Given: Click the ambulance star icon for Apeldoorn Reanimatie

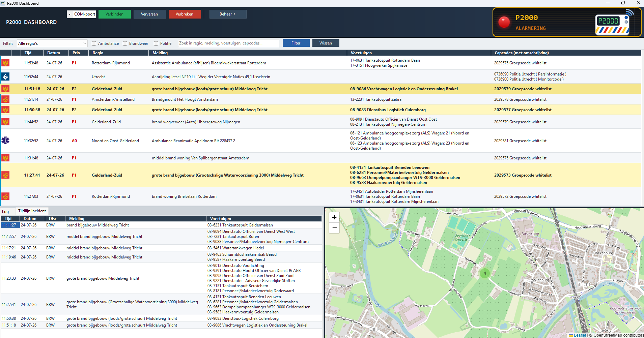Looking at the screenshot, I should coord(5,141).
